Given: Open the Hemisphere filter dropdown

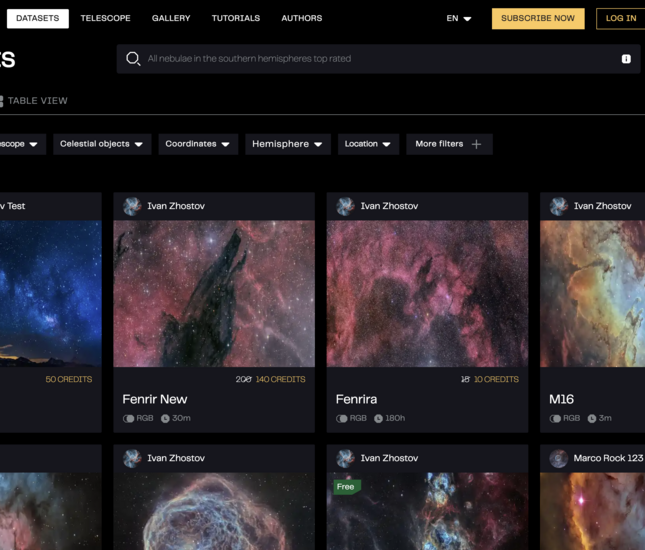Looking at the screenshot, I should click(x=288, y=144).
